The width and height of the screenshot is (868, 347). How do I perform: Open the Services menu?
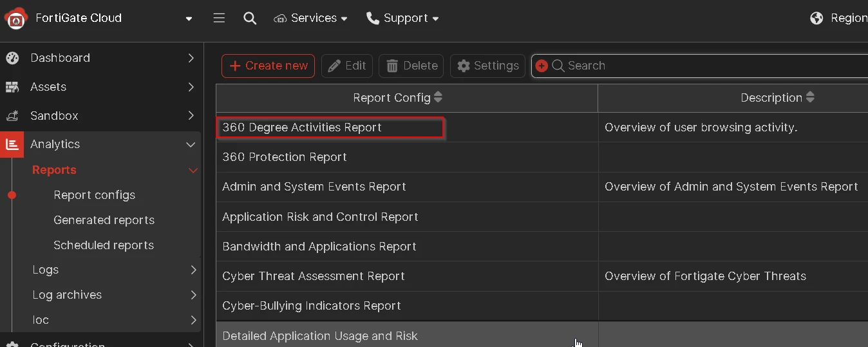click(310, 18)
